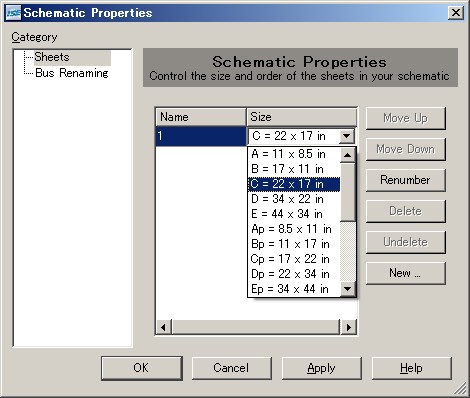Screen dimensions: 470x398
Task: Click the sheet table scroll left arrow
Action: pyautogui.click(x=163, y=327)
